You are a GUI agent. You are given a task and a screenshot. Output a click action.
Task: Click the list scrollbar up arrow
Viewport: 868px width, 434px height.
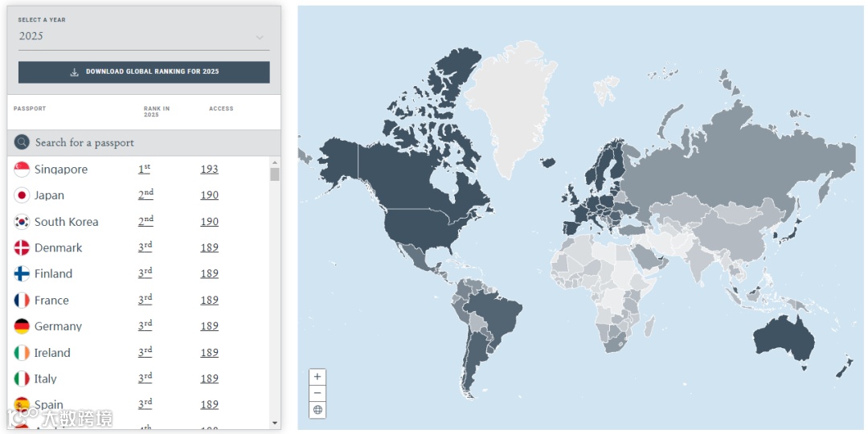[x=275, y=162]
